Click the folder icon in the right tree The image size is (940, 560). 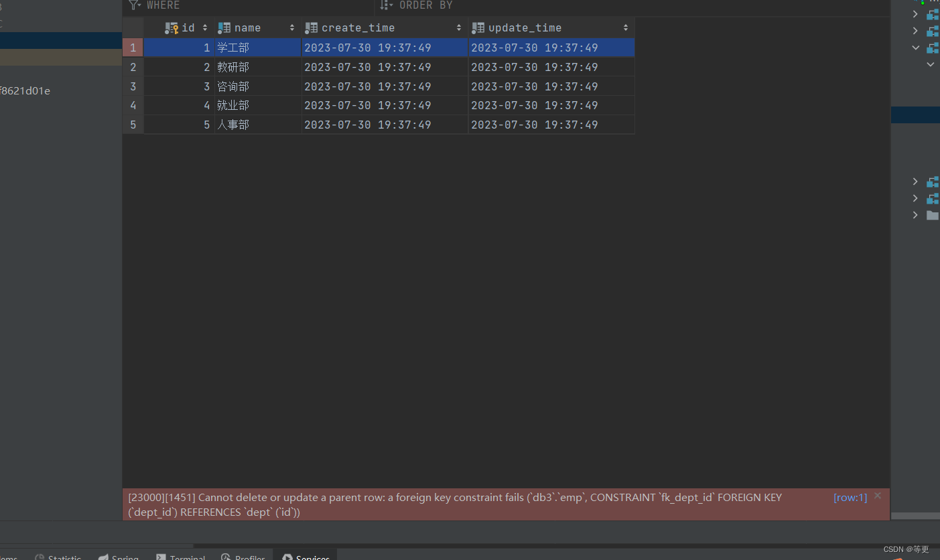tap(933, 215)
